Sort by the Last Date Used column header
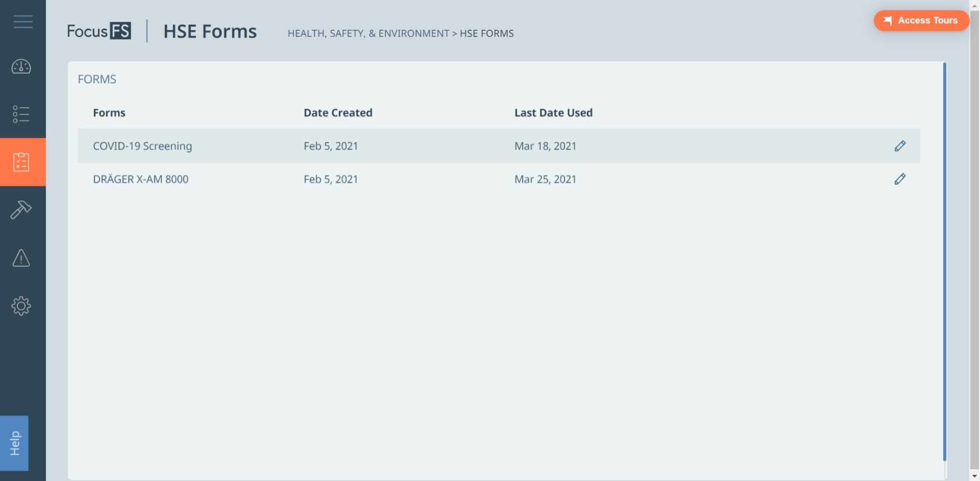 coord(553,113)
